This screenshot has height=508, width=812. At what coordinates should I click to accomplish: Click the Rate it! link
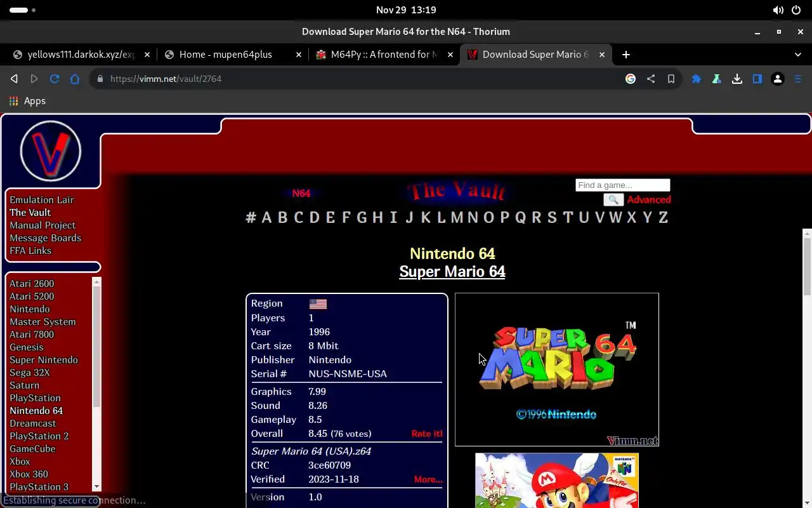coord(427,434)
